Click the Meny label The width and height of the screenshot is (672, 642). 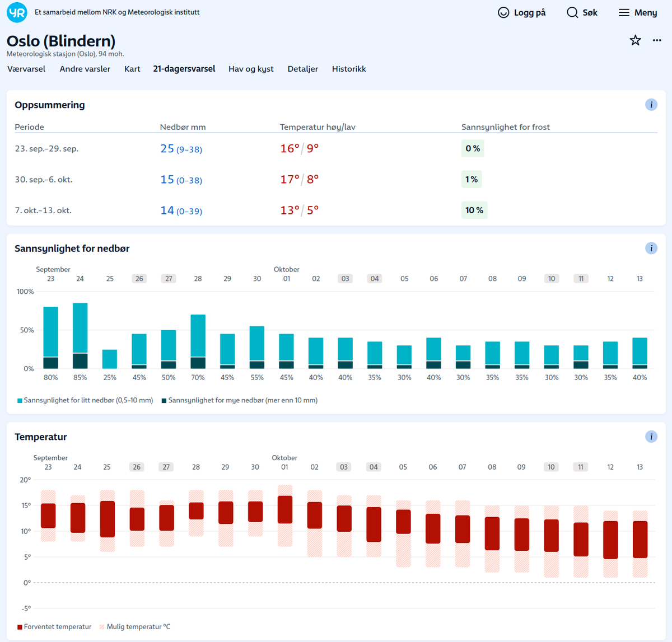coord(646,12)
